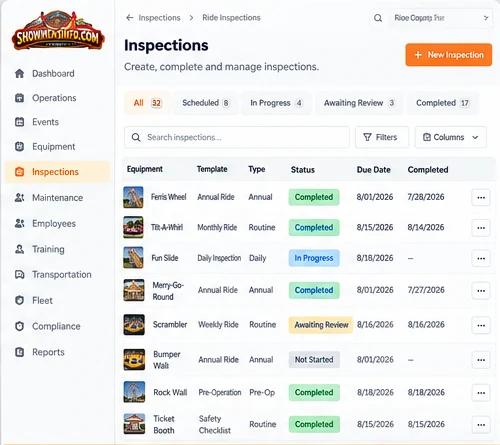Open actions menu for Tilt-A-Whirl row
The height and width of the screenshot is (445, 500).
click(481, 228)
